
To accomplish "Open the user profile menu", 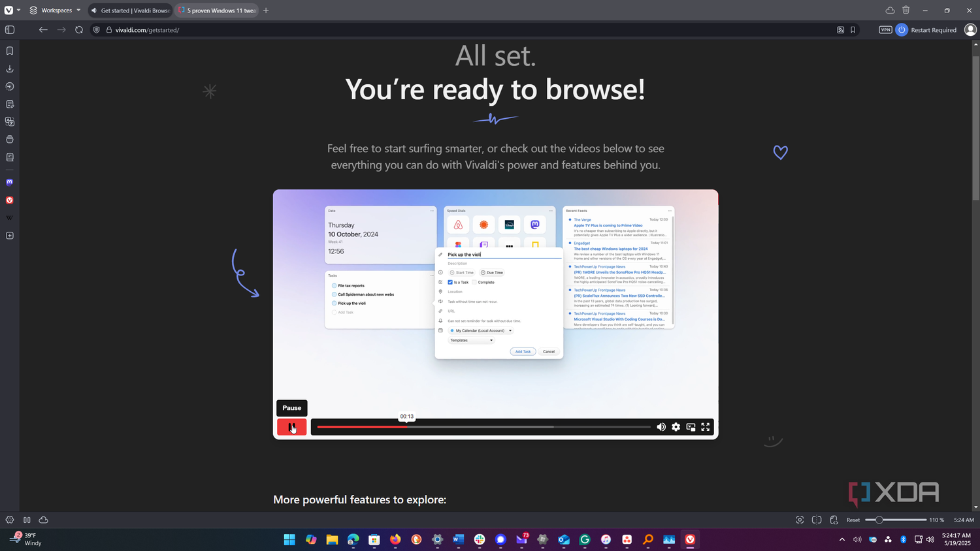I will tap(970, 30).
